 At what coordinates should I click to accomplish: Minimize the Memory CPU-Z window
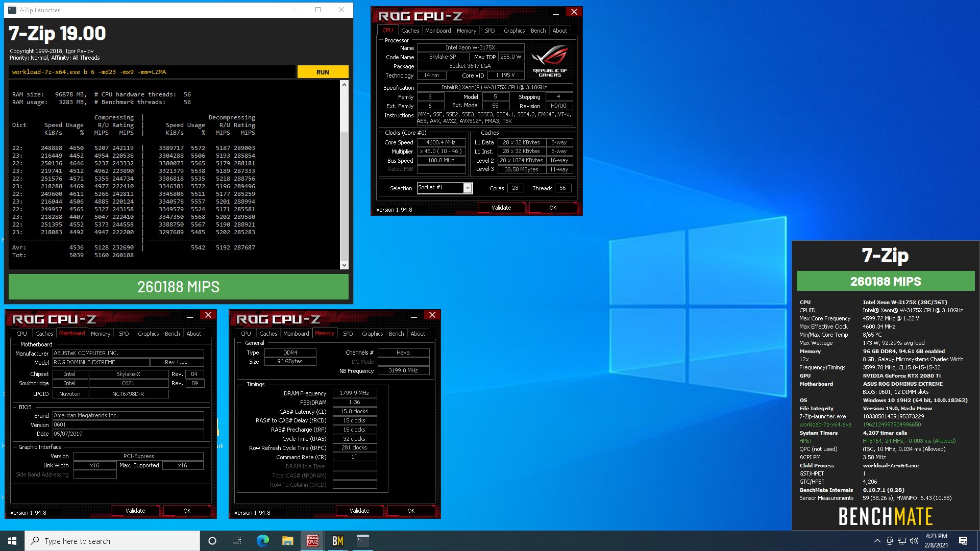pos(413,317)
